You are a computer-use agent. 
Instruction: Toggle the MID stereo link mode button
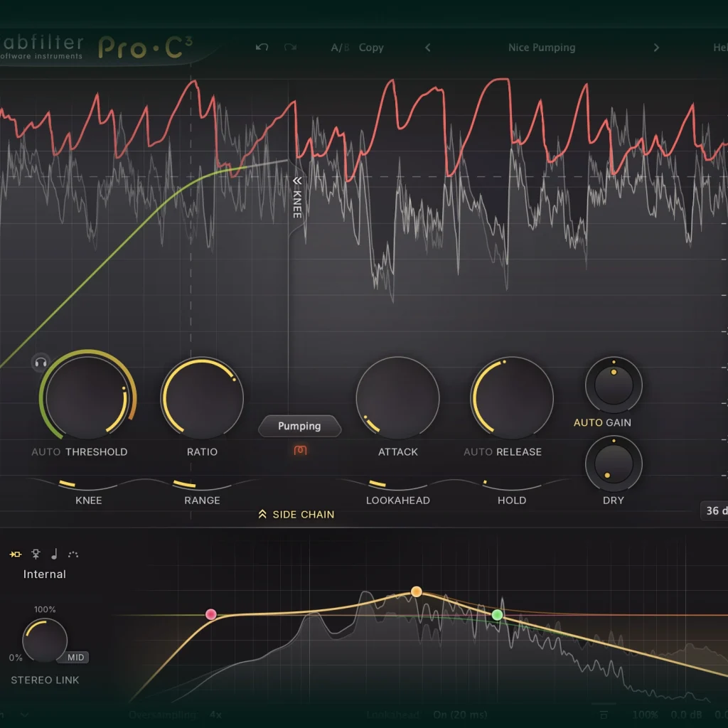[75, 657]
